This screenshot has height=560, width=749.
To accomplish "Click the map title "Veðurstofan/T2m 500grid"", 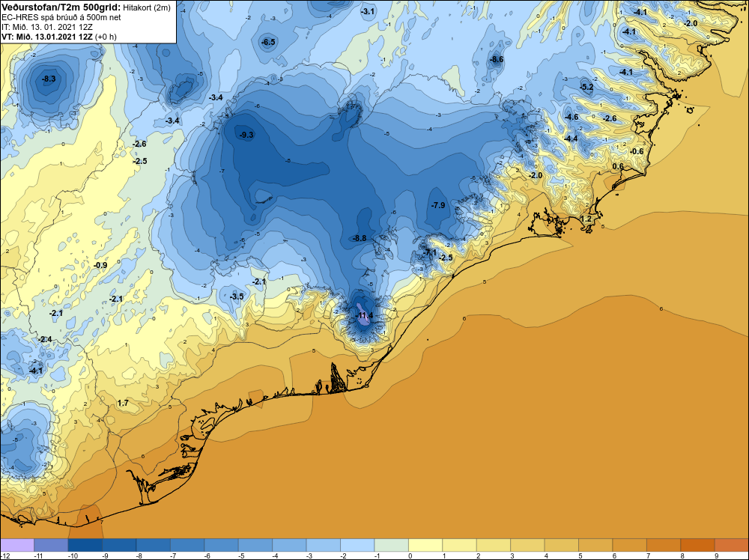I will 61,7.
